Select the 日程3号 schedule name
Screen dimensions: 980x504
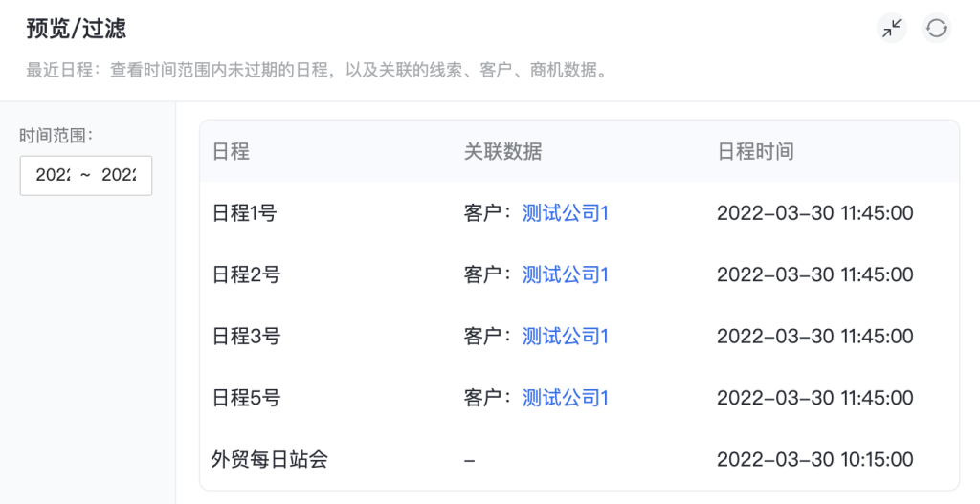tap(246, 337)
